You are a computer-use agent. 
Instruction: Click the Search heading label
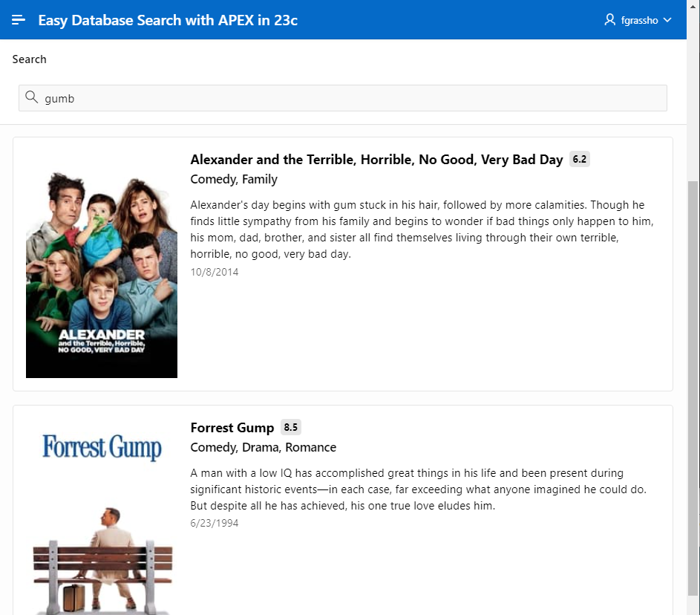click(x=29, y=59)
